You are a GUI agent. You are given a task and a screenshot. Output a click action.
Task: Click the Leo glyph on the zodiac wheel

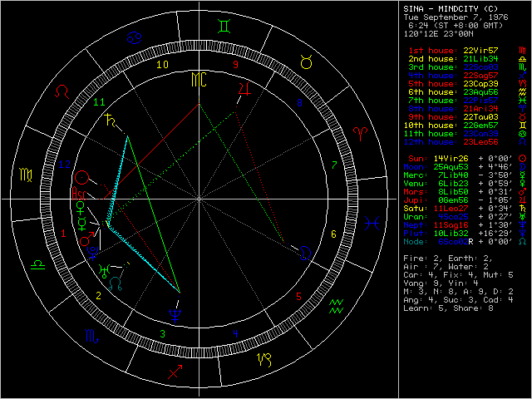coord(62,91)
